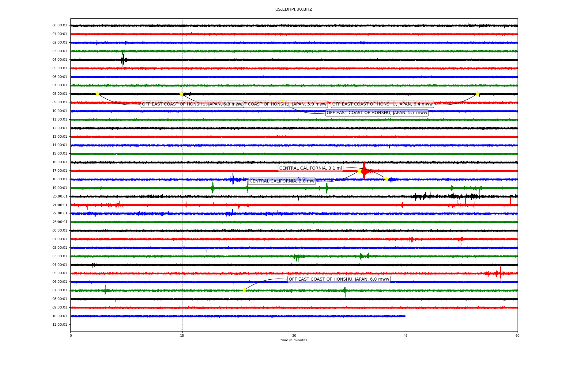Click the 45 minute x-axis tick label
The image size is (588, 368).
point(405,335)
